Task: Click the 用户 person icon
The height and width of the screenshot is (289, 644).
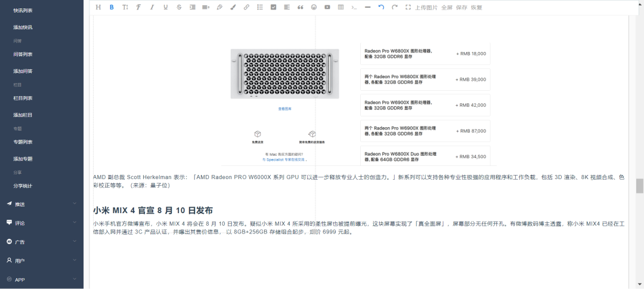Action: [x=9, y=260]
